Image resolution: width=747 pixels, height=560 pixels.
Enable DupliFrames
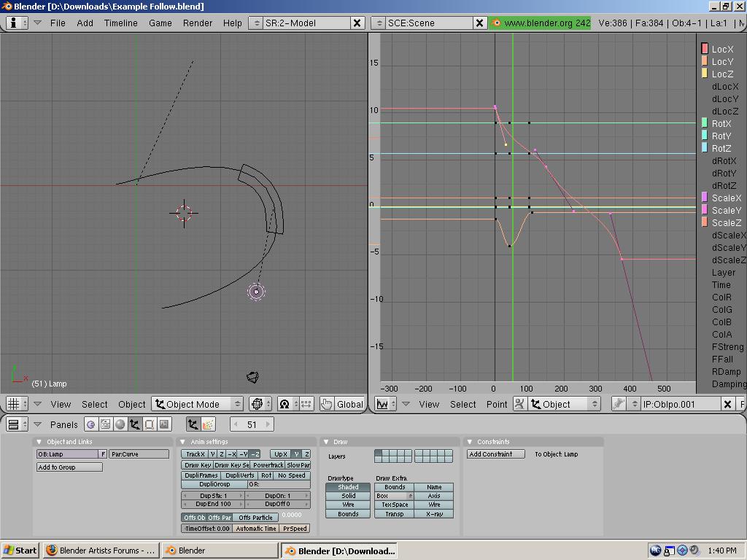[x=201, y=475]
